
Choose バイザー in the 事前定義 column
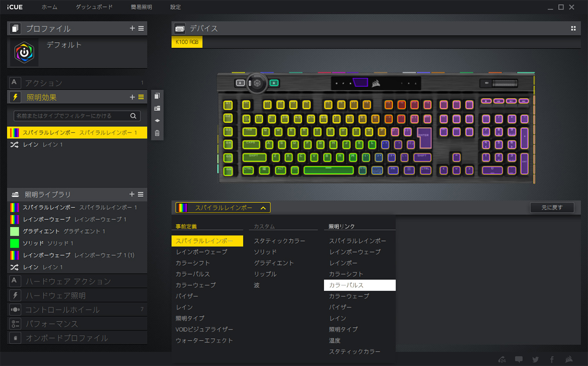point(187,296)
